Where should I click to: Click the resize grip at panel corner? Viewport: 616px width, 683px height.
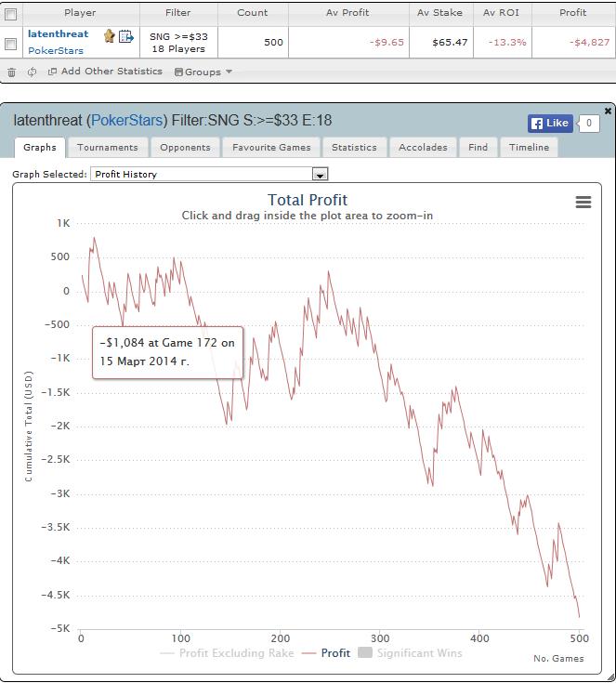[610, 676]
